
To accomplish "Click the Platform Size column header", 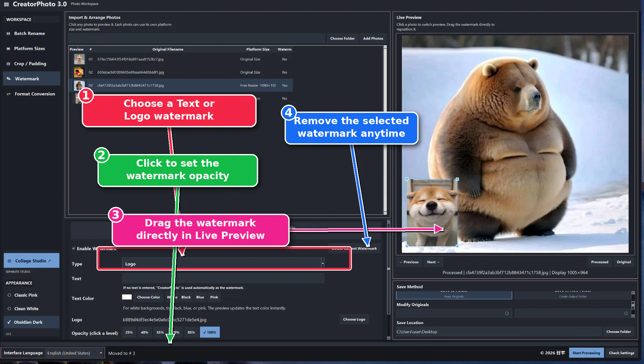I will pyautogui.click(x=258, y=49).
